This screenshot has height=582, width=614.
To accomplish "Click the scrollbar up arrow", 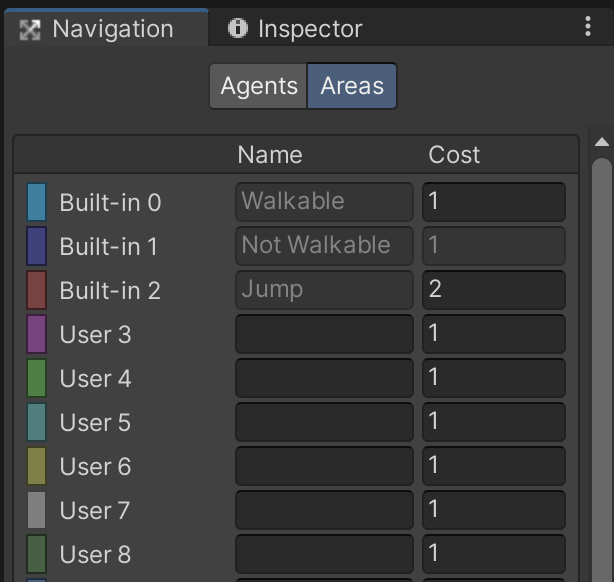I will [601, 143].
